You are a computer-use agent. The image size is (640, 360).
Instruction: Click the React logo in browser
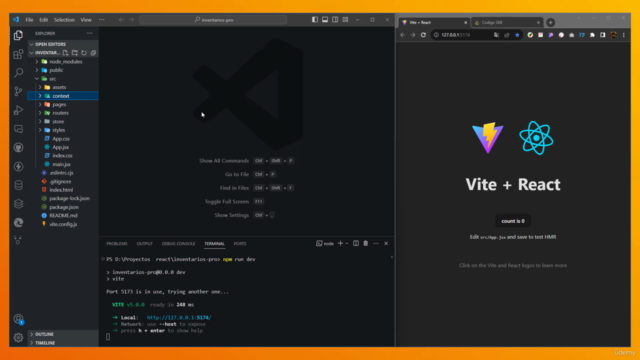[x=536, y=138]
